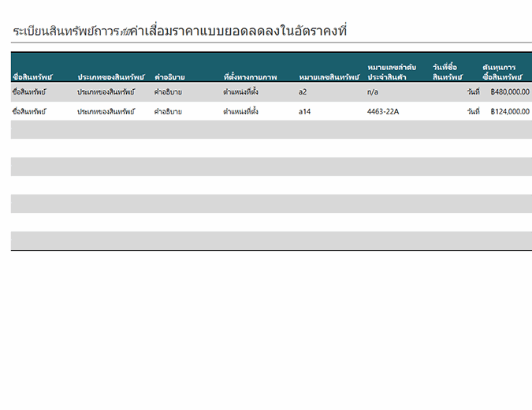Click the ต้นทุนการซื้อสินทรัพย์ column header
The width and height of the screenshot is (532, 410).
502,73
